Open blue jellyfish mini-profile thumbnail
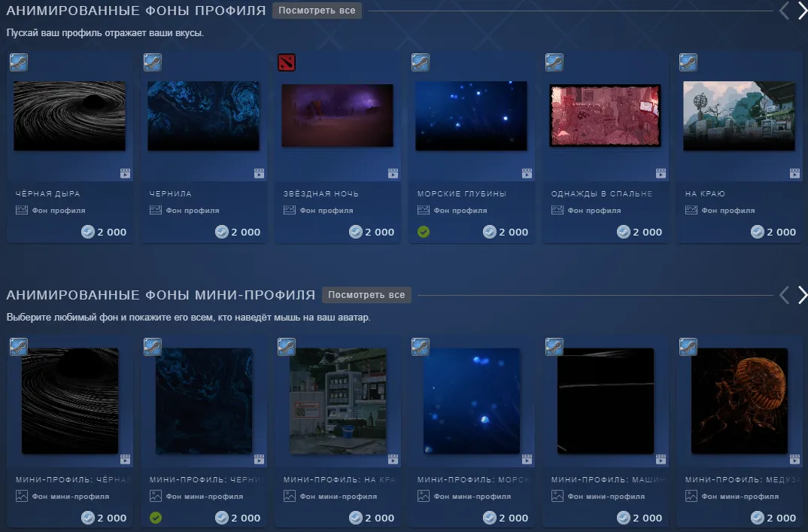The image size is (808, 532). tap(472, 401)
